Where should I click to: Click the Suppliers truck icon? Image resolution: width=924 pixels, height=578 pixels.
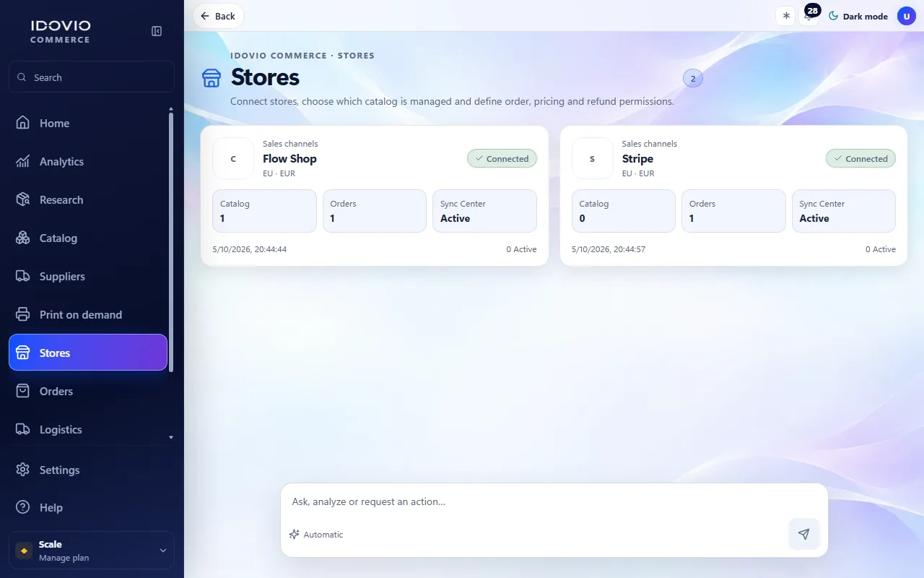23,276
